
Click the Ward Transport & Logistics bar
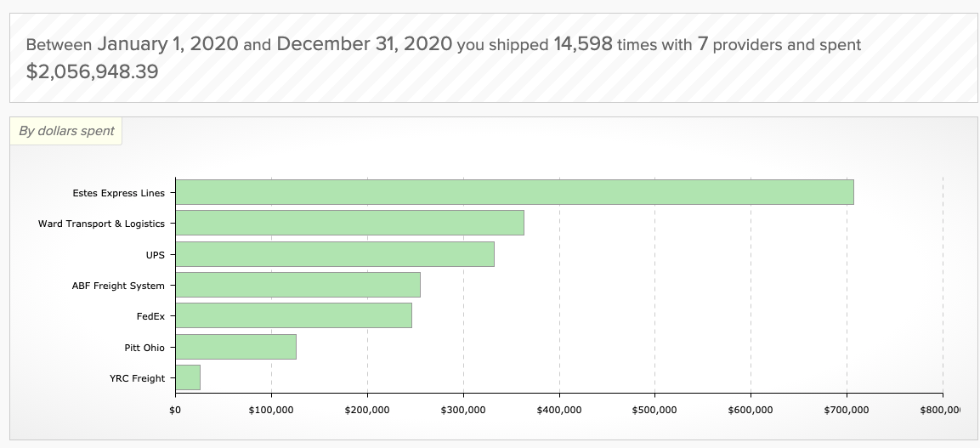click(349, 223)
